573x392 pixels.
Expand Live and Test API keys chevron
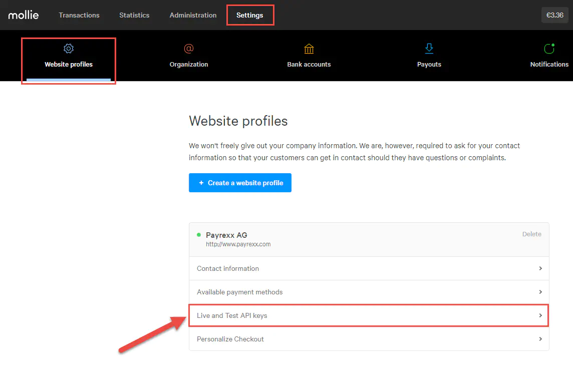pos(540,315)
